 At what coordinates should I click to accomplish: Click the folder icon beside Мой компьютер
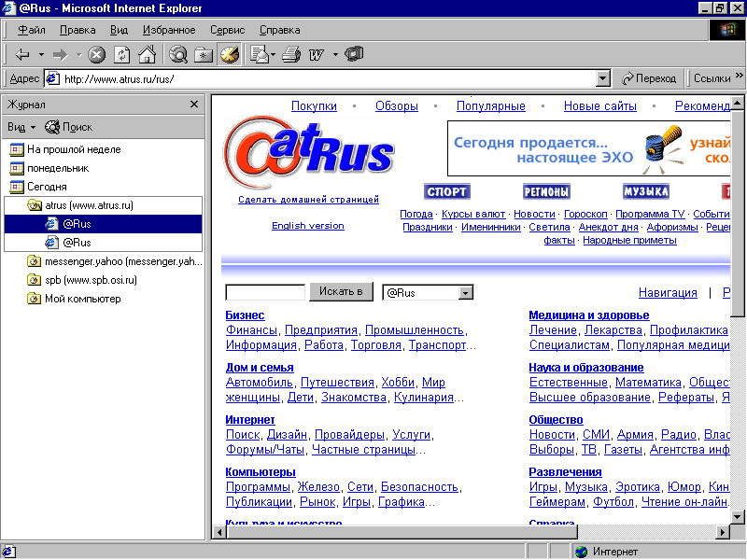[x=35, y=299]
